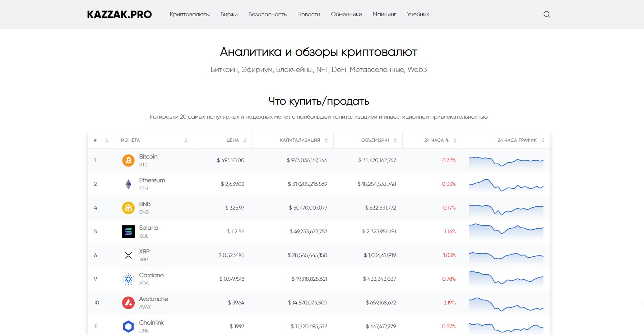
Task: Click the BNB 24-hour chart
Action: point(506,210)
